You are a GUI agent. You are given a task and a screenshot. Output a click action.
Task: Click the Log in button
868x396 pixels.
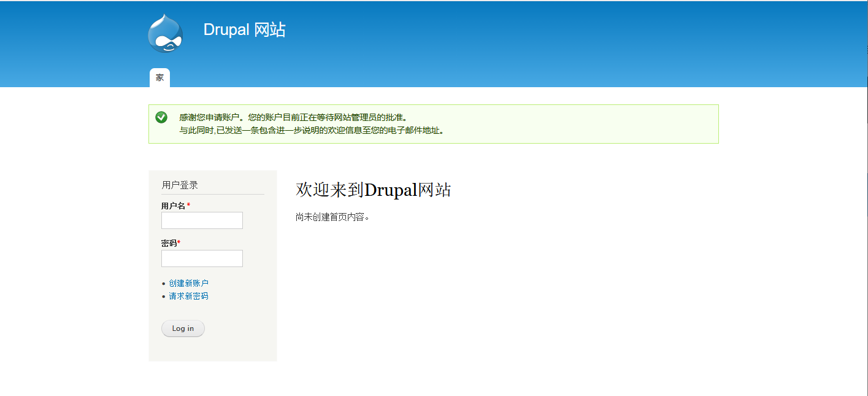coord(183,328)
